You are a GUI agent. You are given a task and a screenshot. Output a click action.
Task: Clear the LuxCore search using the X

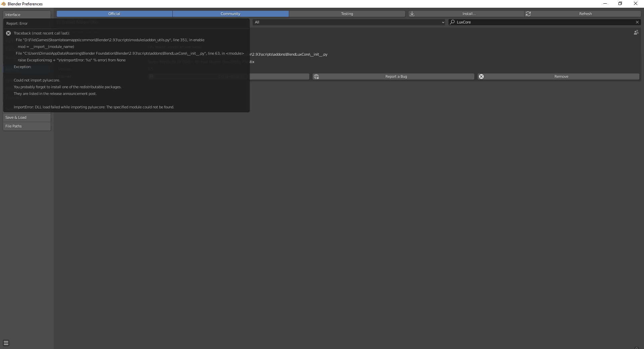[x=637, y=22]
